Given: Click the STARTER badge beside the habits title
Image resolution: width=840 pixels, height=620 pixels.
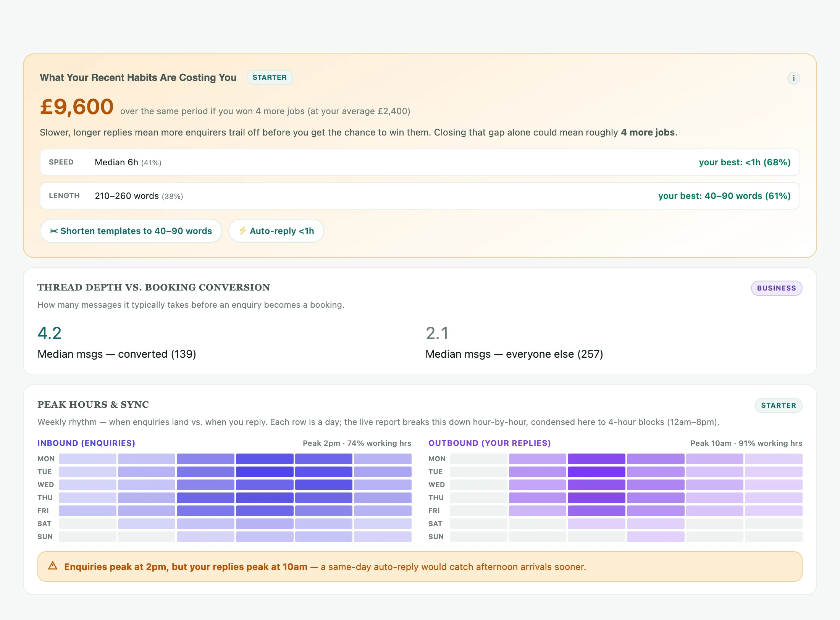Looking at the screenshot, I should point(270,77).
